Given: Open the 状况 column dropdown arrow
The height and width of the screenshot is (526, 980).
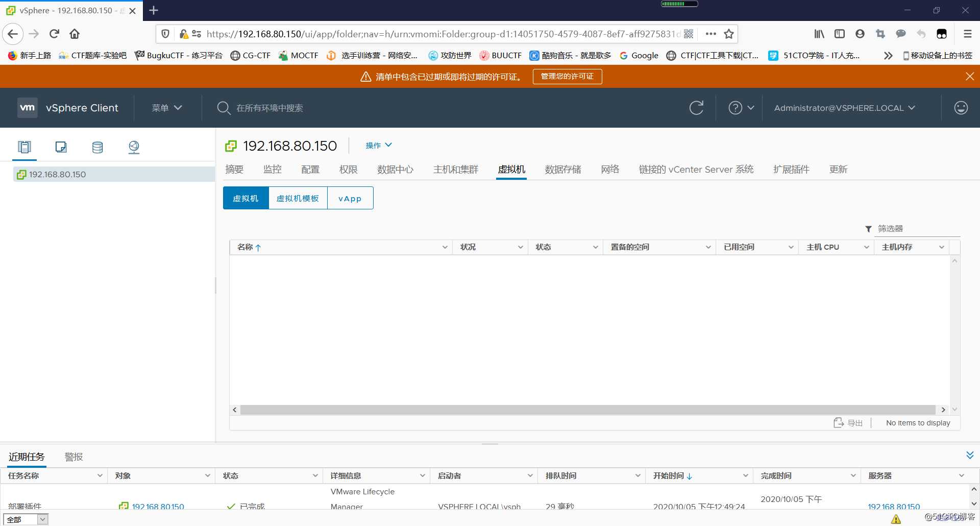Looking at the screenshot, I should click(x=520, y=247).
